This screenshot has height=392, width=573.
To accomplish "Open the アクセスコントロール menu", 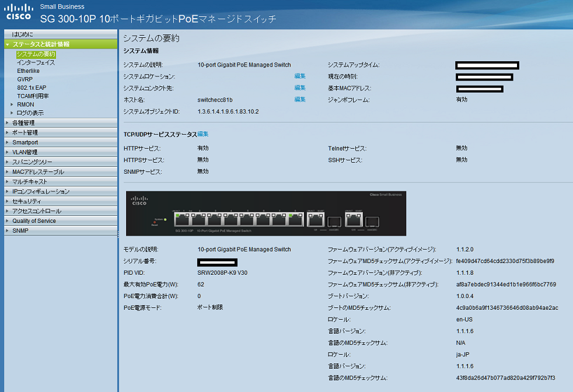I will click(x=61, y=211).
